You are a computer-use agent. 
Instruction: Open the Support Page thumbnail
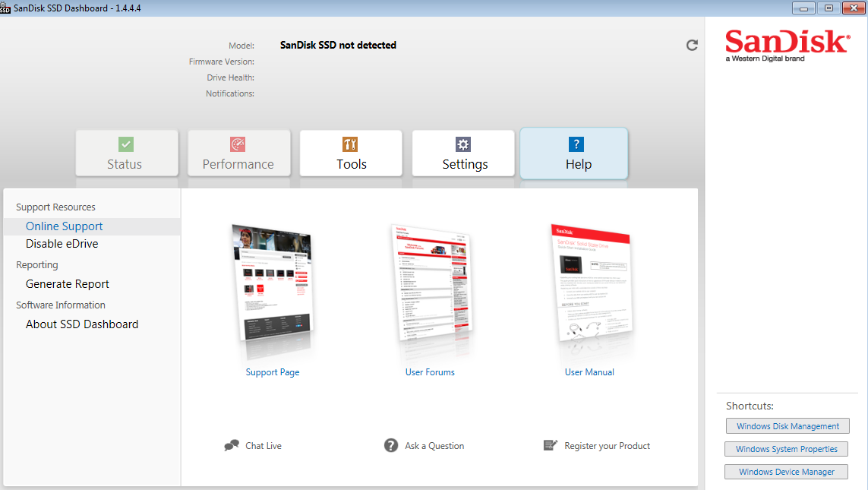click(x=273, y=284)
